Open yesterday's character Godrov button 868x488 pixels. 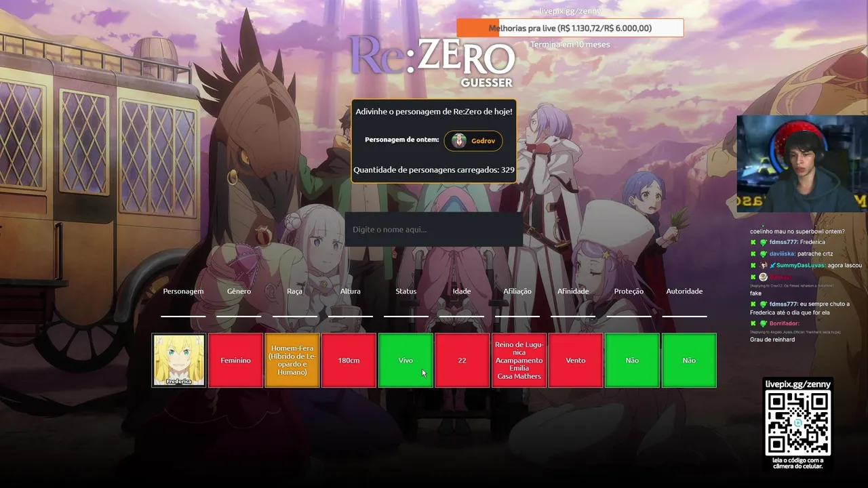tap(473, 141)
